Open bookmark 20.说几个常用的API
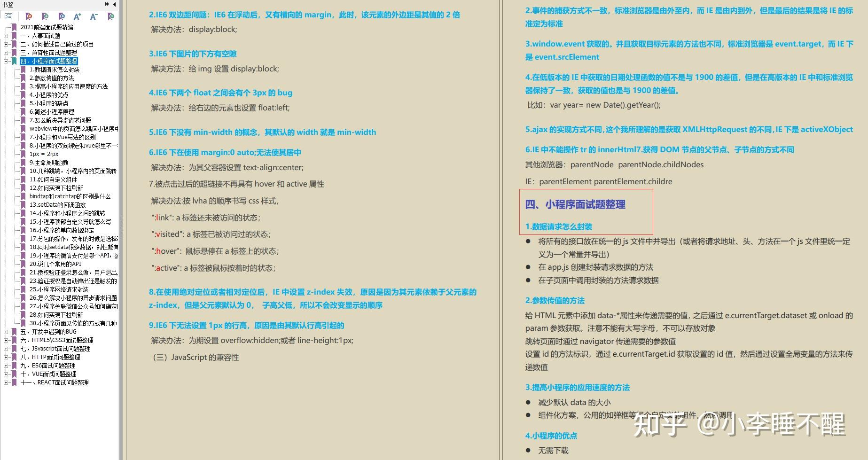868x460 pixels. [x=55, y=264]
